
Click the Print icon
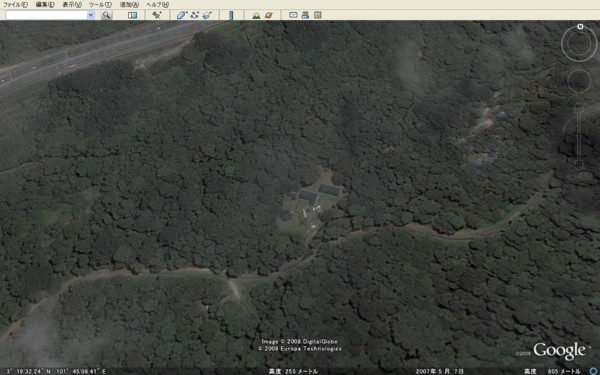(x=305, y=15)
